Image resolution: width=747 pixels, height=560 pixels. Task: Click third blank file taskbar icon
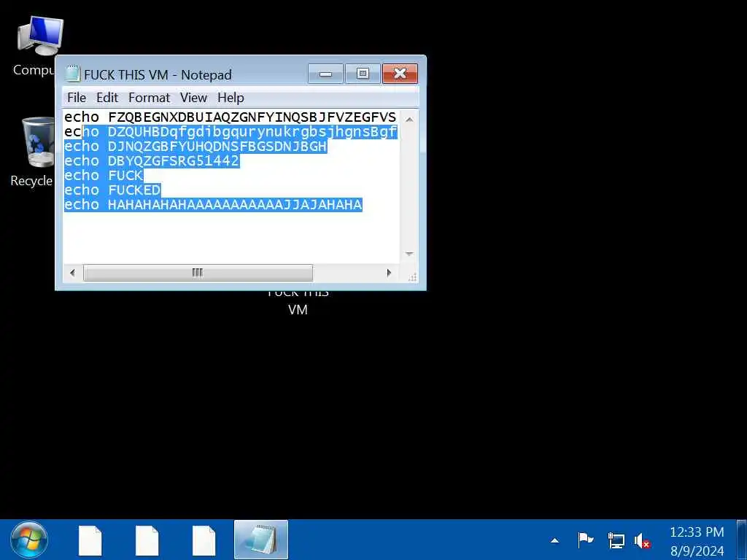pos(204,540)
